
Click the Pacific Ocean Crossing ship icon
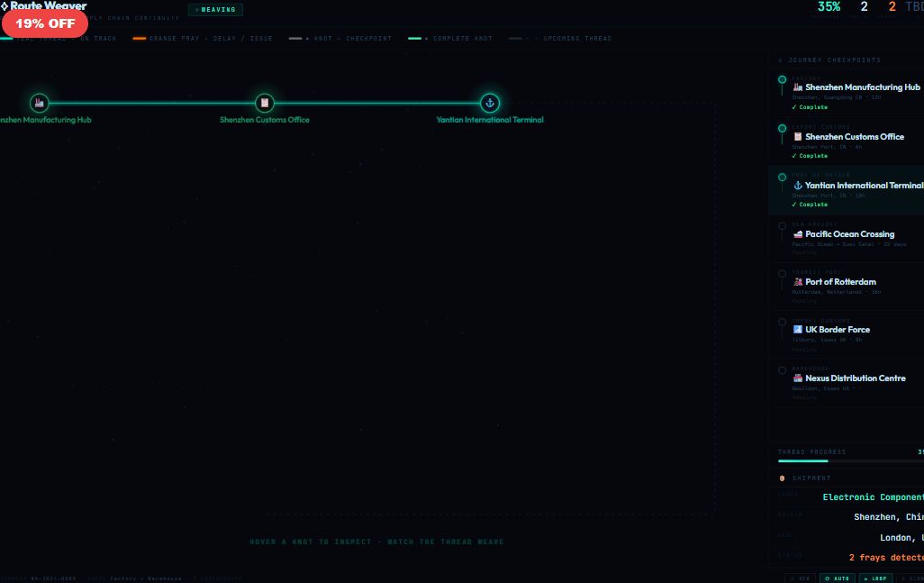point(798,234)
